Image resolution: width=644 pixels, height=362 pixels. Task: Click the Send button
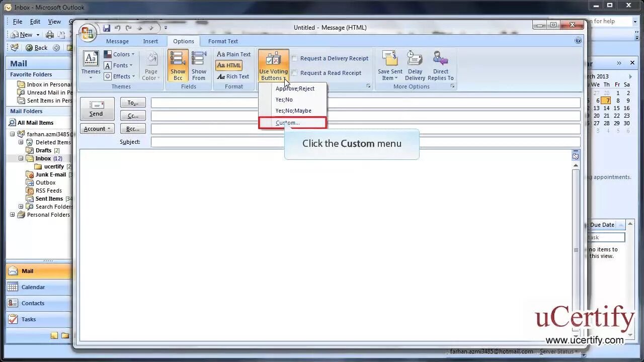pos(96,109)
